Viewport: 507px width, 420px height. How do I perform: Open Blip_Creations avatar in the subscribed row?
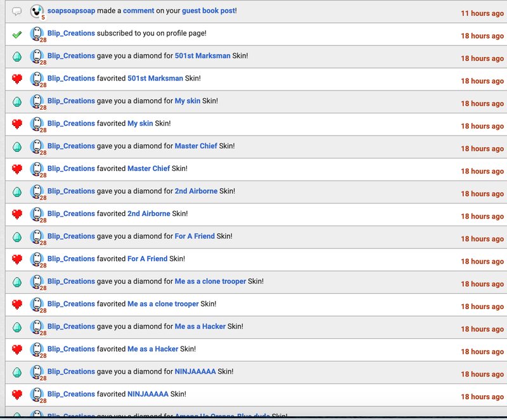37,34
